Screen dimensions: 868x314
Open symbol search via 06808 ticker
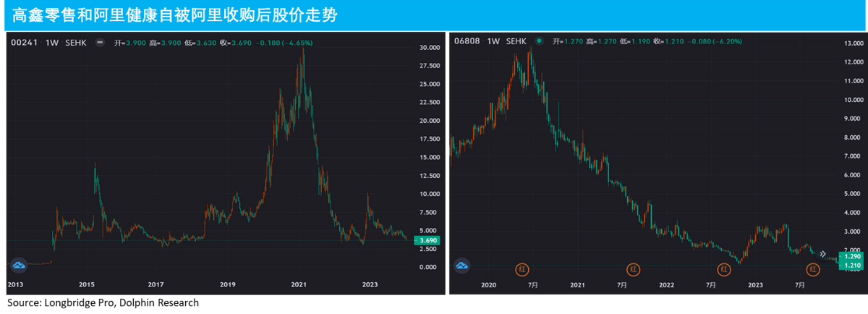(467, 42)
